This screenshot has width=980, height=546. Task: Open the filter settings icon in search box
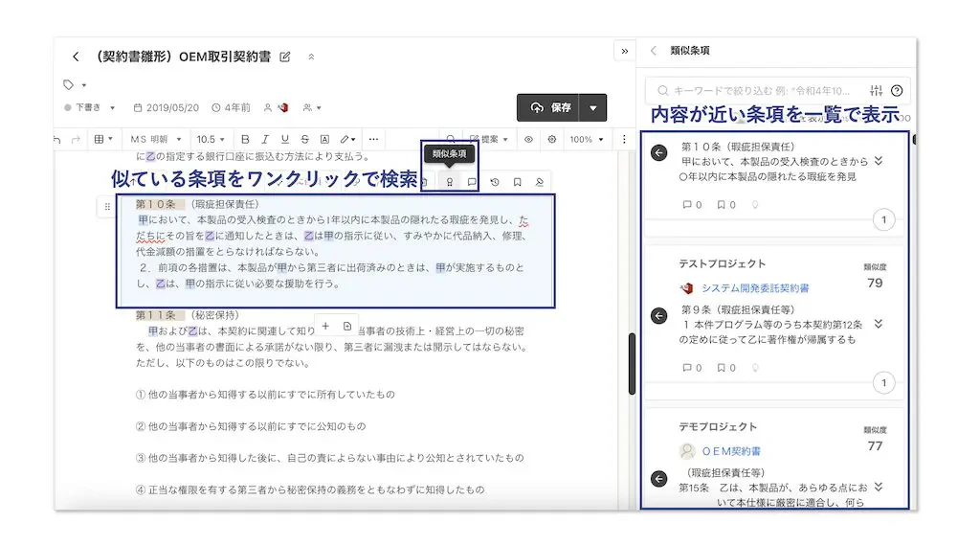(877, 91)
